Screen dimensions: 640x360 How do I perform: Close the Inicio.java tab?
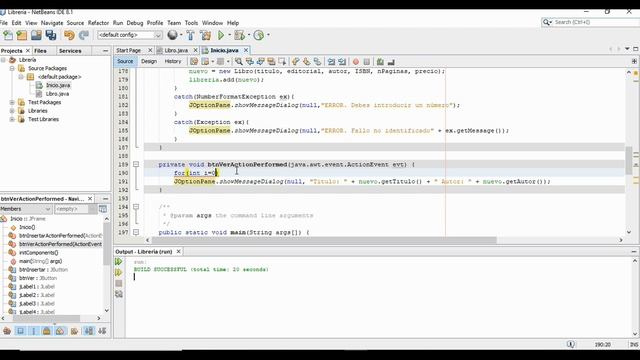pyautogui.click(x=246, y=50)
